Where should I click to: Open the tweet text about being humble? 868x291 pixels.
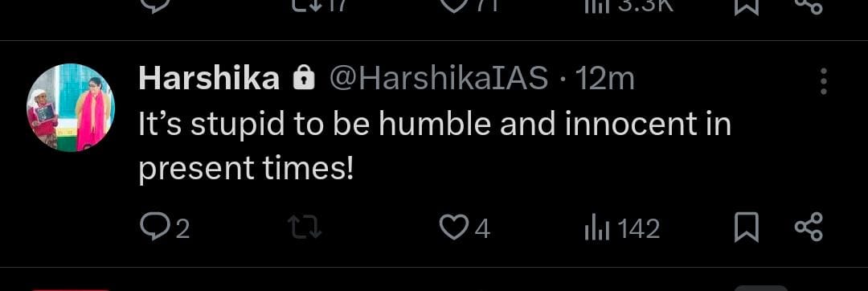click(435, 146)
